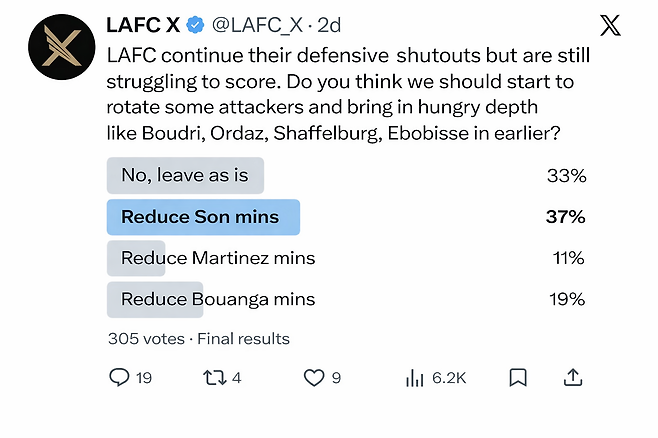
Task: Click the blue verified badge
Action: (x=196, y=26)
